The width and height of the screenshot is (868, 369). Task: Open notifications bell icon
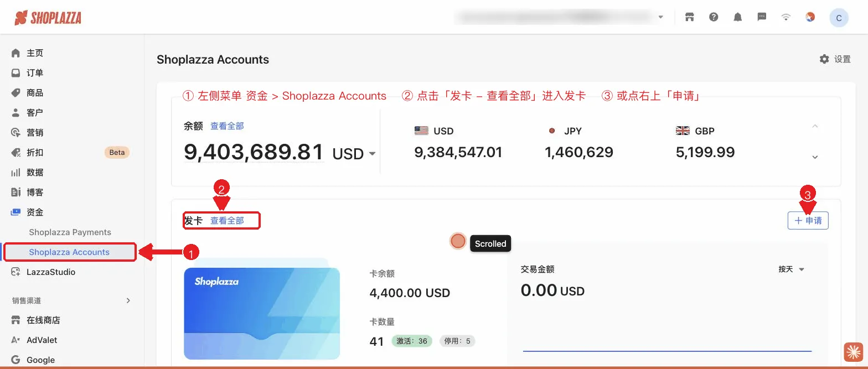click(738, 17)
